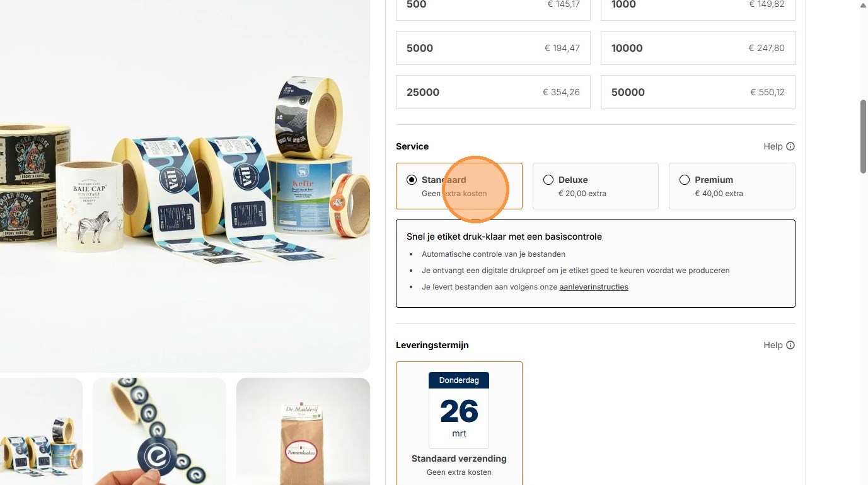This screenshot has height=485, width=868.
Task: Open the aanleverinstructies link
Action: [594, 287]
